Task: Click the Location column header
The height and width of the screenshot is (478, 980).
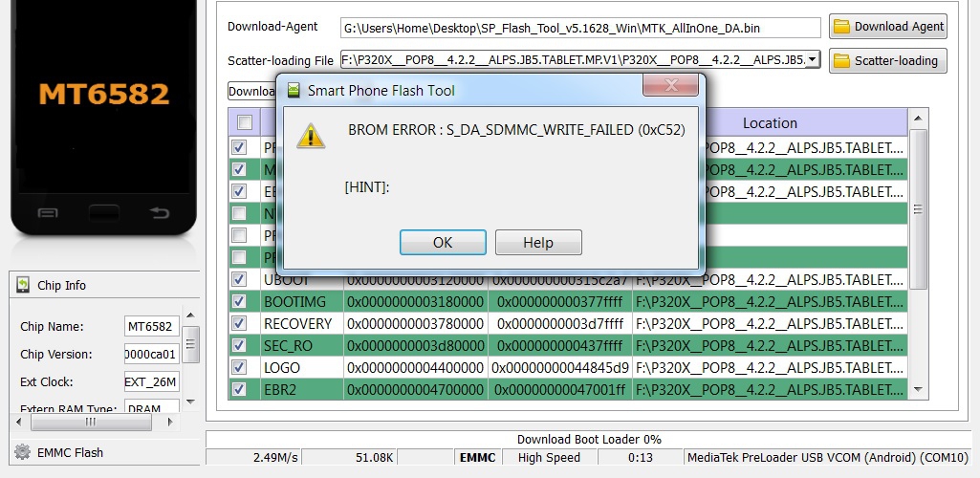Action: [770, 123]
